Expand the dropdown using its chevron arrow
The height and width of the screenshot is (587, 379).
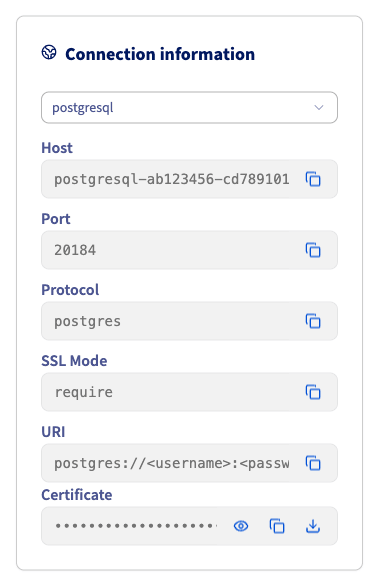[319, 107]
